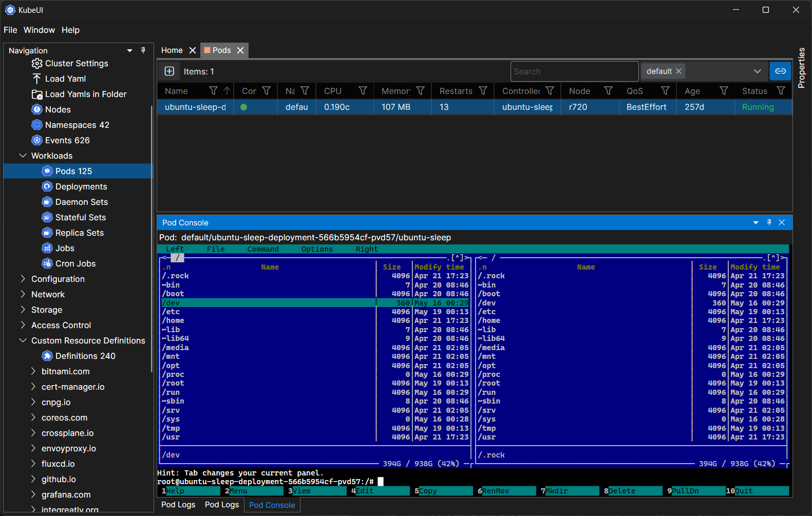Open the Navigation panel options dropdown

130,50
